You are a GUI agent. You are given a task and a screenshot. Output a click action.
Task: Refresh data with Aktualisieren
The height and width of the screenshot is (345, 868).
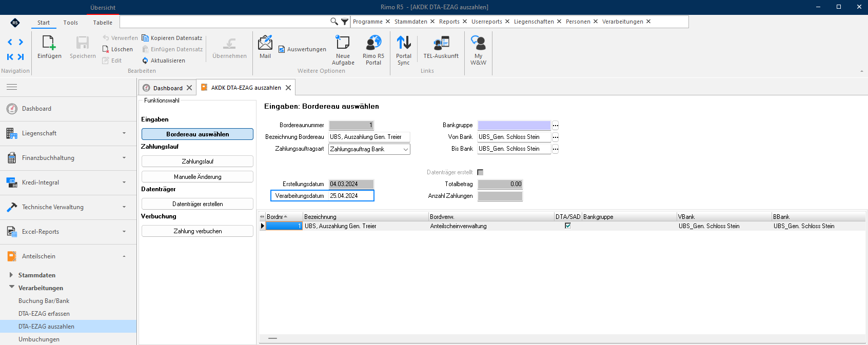(164, 60)
